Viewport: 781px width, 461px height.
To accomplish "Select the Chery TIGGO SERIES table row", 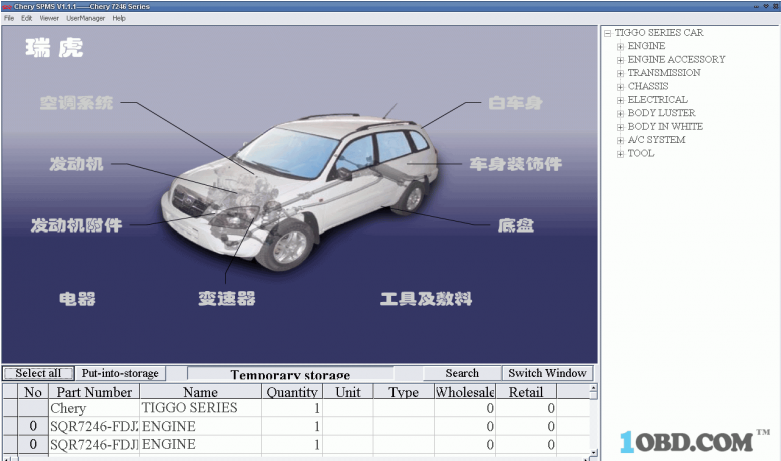I will [x=189, y=408].
